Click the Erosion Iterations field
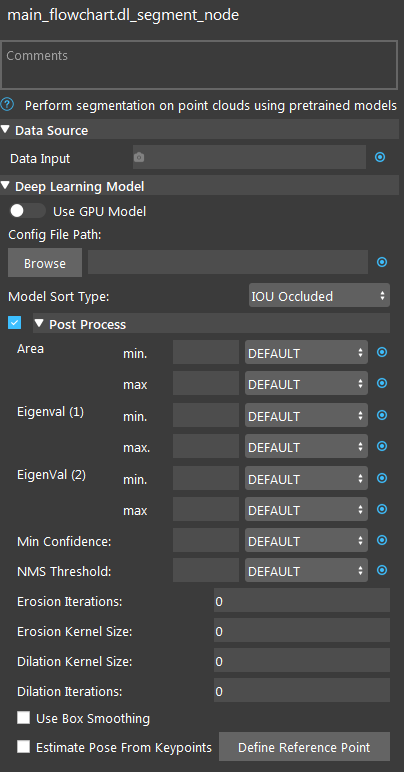The image size is (404, 772). (302, 601)
